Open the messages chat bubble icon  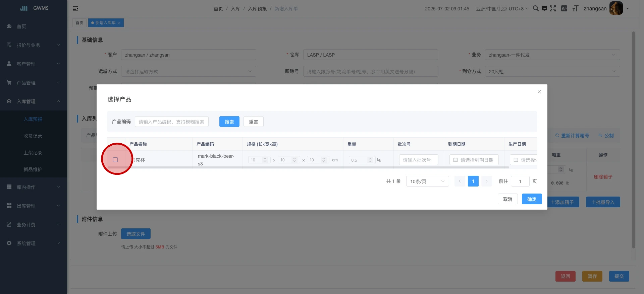click(544, 9)
